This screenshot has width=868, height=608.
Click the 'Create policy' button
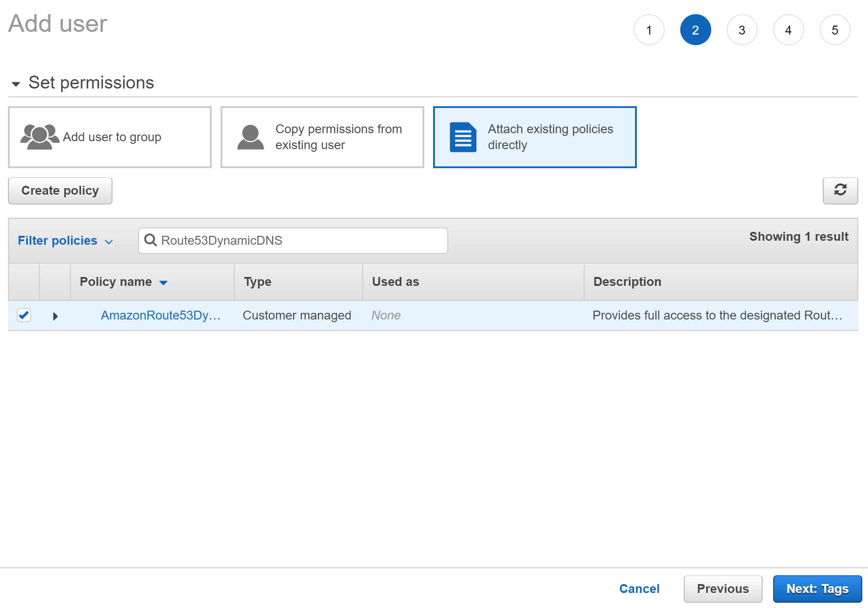point(60,190)
